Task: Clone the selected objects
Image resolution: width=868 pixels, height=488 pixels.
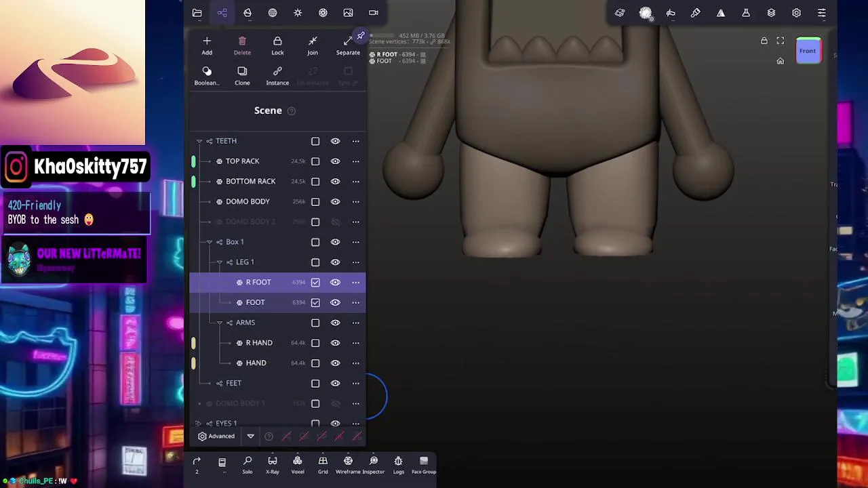Action: (242, 76)
